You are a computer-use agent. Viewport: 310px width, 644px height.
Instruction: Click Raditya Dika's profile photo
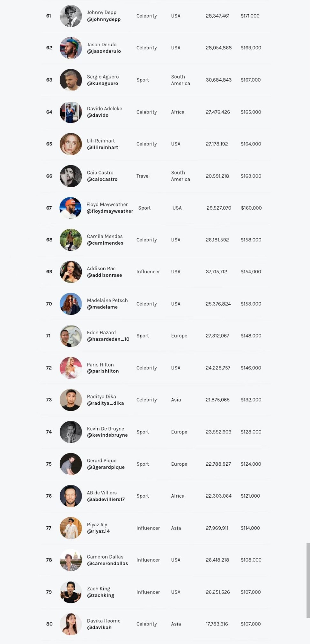click(x=71, y=400)
